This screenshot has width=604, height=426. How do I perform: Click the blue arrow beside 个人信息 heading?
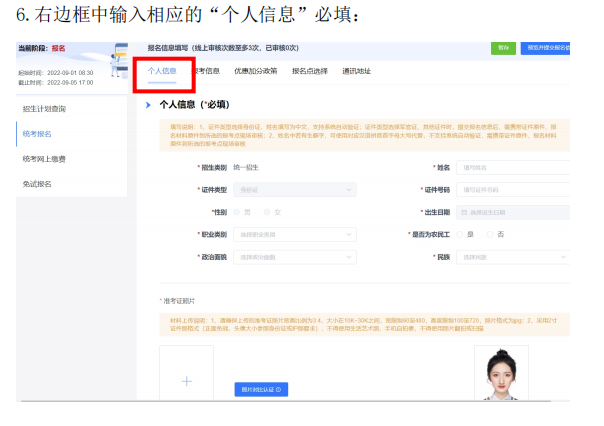[x=147, y=104]
